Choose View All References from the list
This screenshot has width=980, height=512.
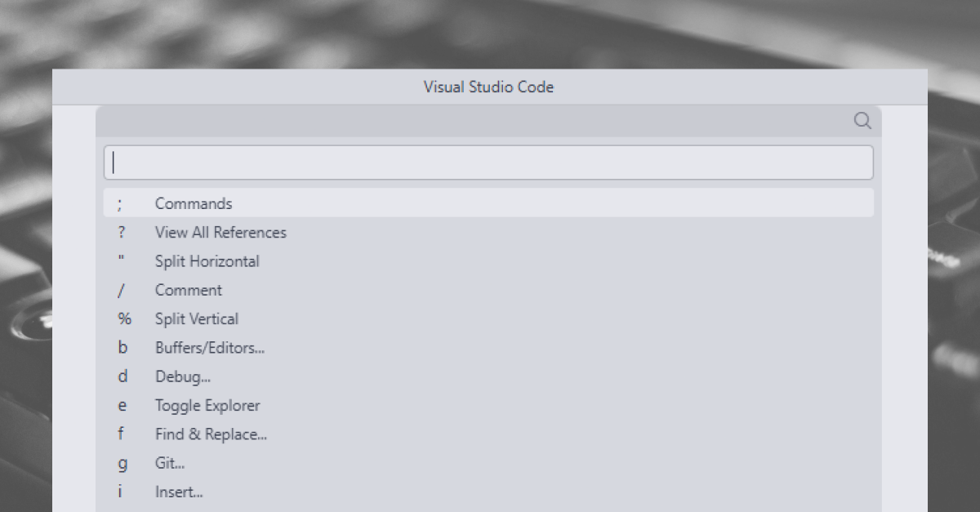(x=220, y=233)
